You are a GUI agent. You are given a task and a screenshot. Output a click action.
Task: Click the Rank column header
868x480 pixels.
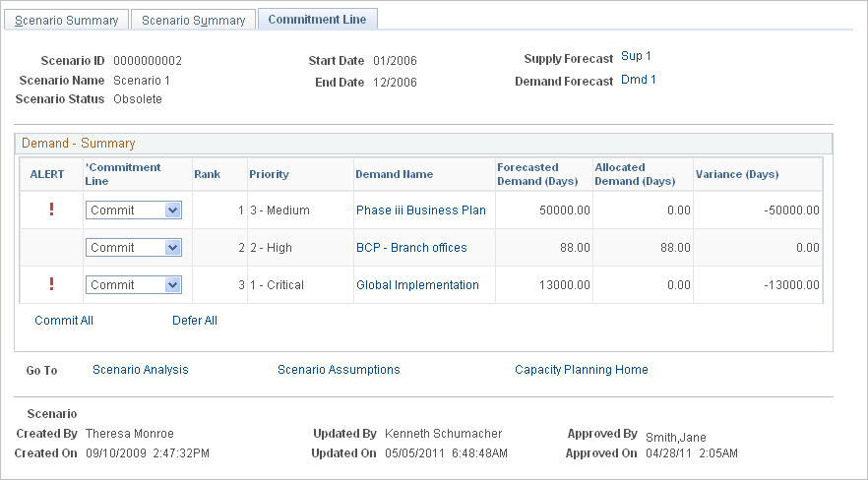tap(207, 174)
